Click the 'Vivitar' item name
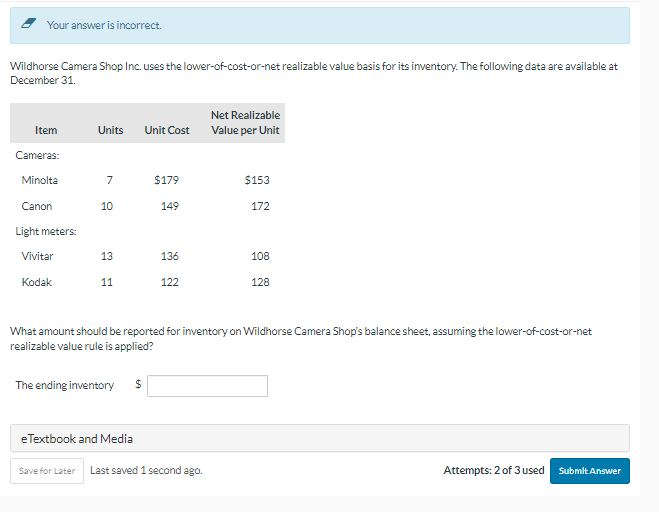The width and height of the screenshot is (659, 512). (37, 256)
